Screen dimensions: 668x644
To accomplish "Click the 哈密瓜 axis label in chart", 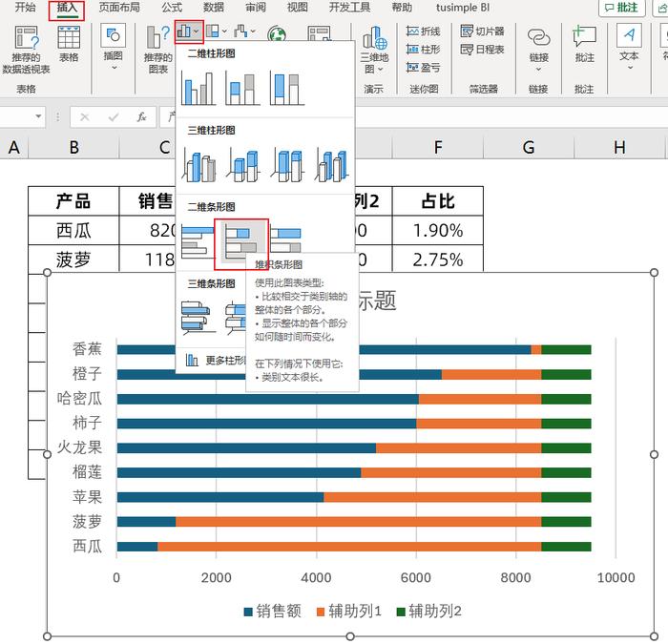I will pyautogui.click(x=79, y=399).
